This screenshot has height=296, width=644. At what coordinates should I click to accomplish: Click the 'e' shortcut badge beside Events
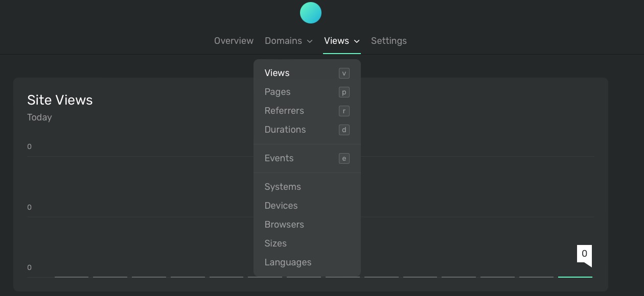tap(344, 158)
